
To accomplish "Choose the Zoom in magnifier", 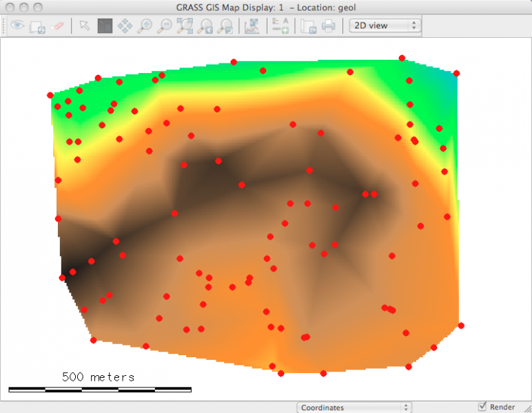I will (145, 26).
